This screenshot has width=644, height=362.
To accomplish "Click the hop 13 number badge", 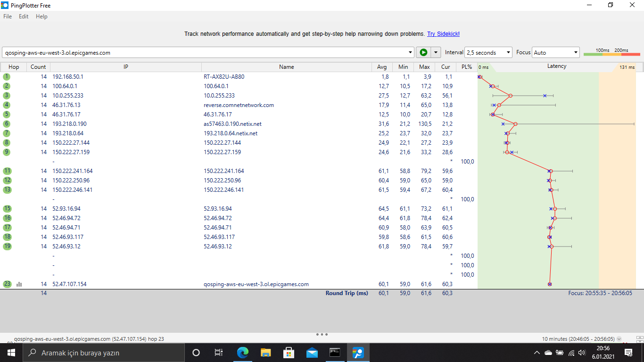I will point(7,189).
